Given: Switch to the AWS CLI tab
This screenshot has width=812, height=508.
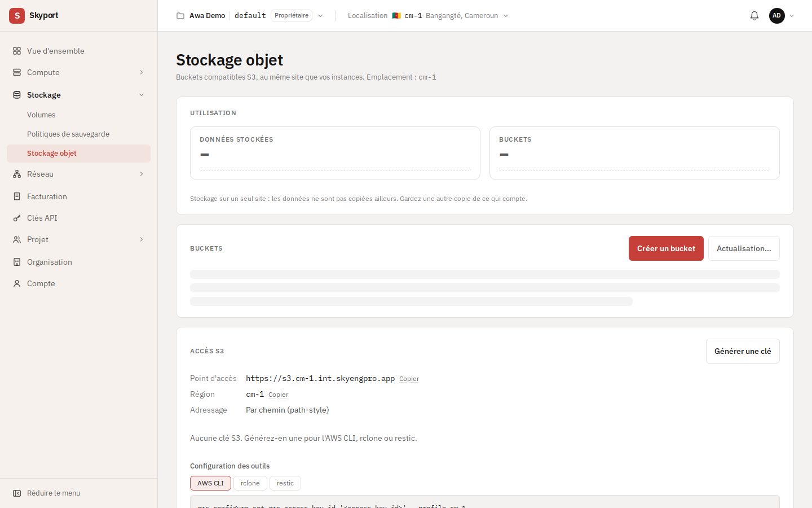Looking at the screenshot, I should [x=210, y=483].
